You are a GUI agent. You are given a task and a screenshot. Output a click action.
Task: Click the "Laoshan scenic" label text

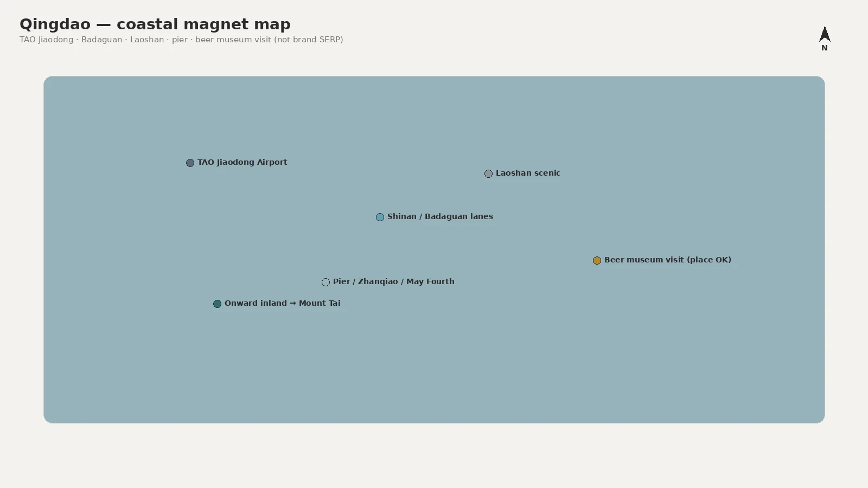click(528, 173)
